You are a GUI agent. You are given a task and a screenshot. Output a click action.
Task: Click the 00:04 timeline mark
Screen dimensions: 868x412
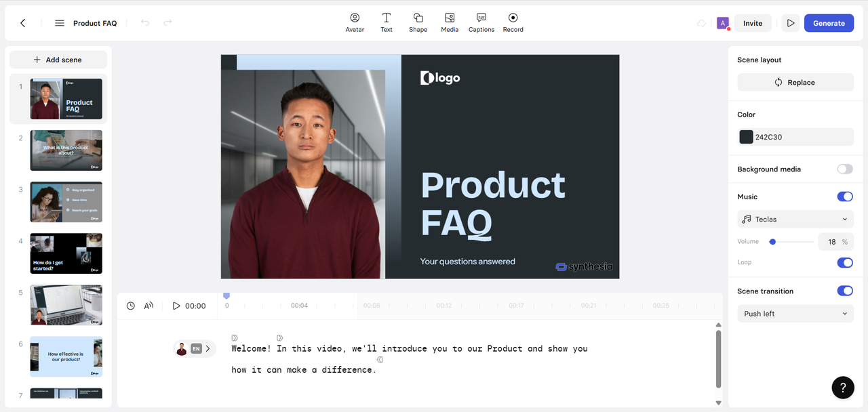pos(299,306)
